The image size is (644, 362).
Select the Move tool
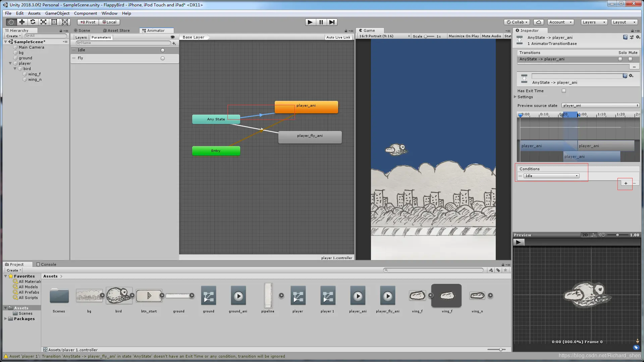22,22
